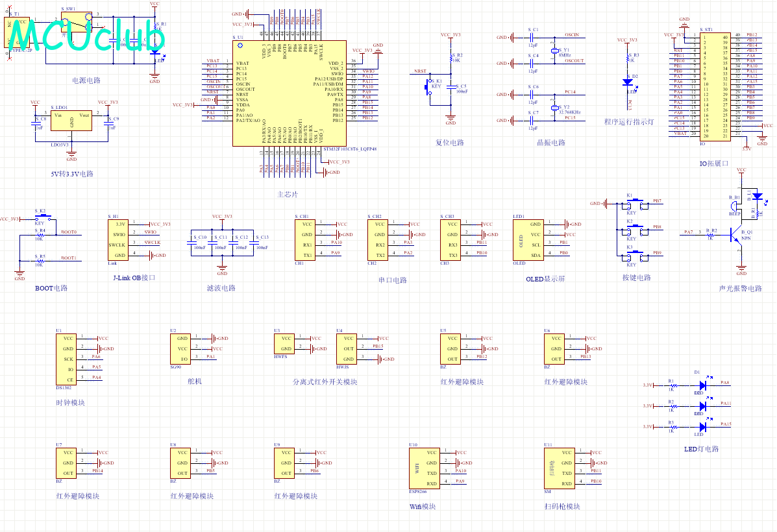This screenshot has width=777, height=532.
Task: Click the '按键电路' section label
Action: [637, 278]
